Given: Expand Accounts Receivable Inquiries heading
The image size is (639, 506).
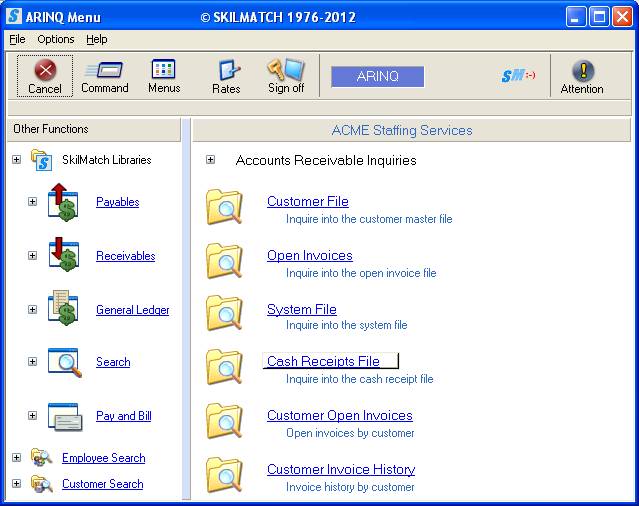Looking at the screenshot, I should (x=210, y=159).
